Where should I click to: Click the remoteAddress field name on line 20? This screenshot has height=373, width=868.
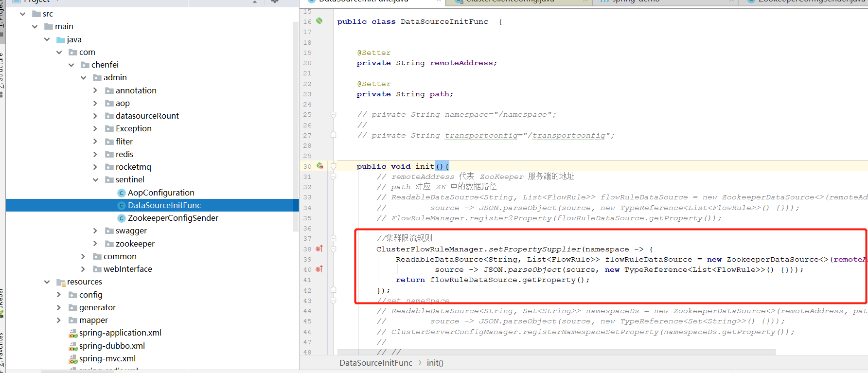(461, 63)
